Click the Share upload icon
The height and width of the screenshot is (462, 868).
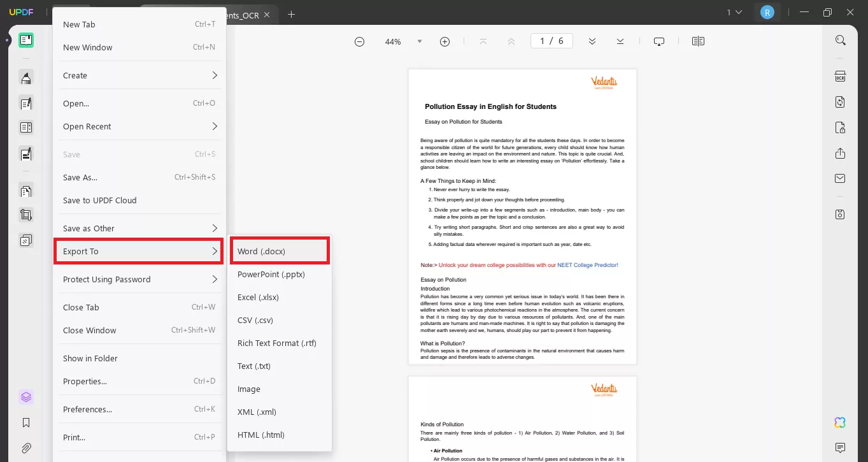841,153
